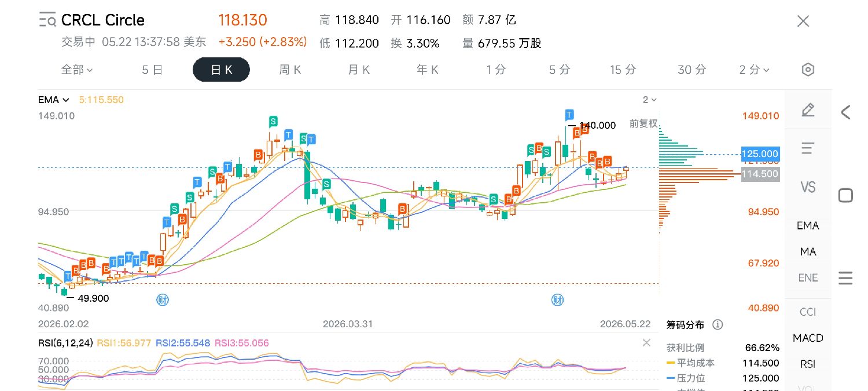868x391 pixels.
Task: Tap the VS compare button
Action: pyautogui.click(x=808, y=187)
